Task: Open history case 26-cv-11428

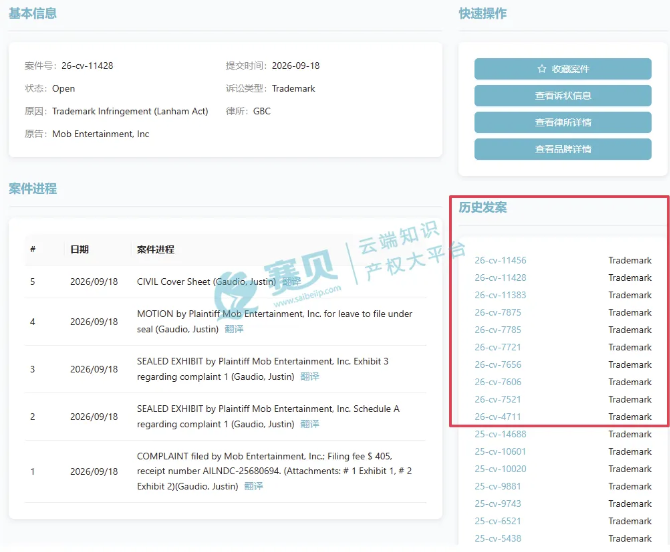Action: (500, 278)
